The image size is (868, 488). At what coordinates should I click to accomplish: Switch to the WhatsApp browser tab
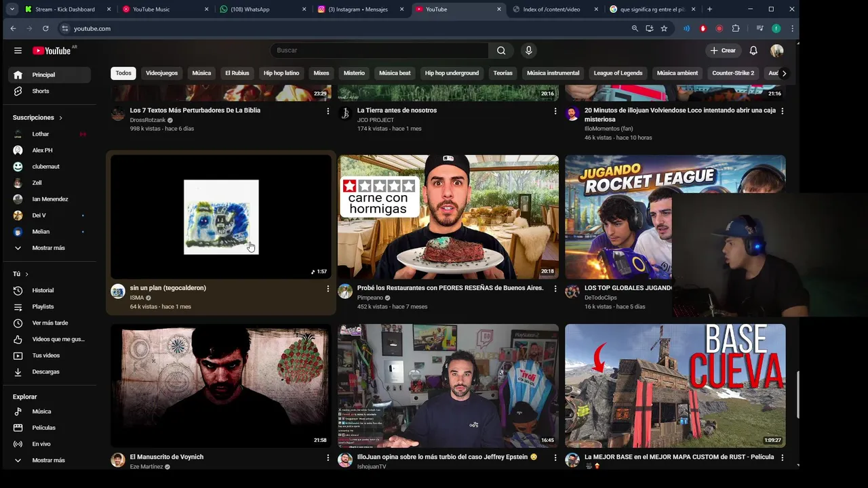(261, 9)
